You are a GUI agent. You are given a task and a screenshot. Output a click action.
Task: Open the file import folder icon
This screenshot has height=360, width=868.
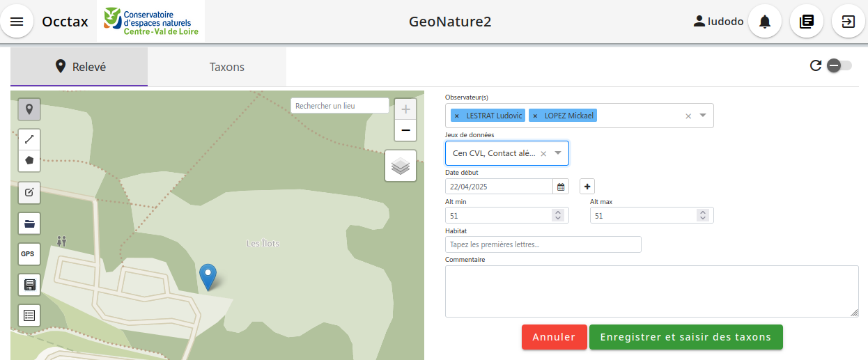[x=29, y=224]
